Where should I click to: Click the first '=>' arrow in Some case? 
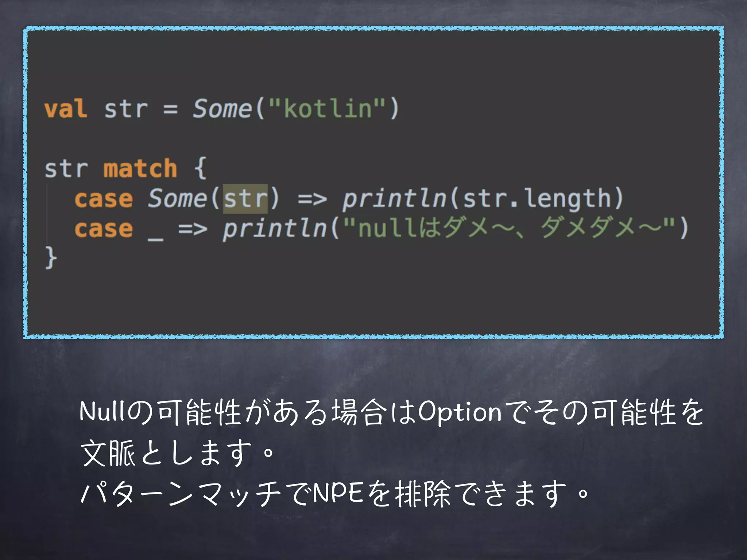coord(312,199)
